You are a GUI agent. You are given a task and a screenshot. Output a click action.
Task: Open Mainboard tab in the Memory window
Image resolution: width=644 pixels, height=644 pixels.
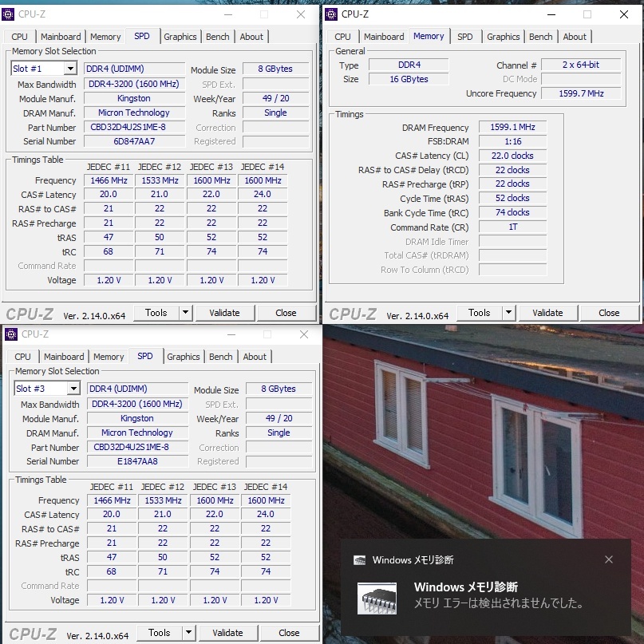pyautogui.click(x=384, y=37)
